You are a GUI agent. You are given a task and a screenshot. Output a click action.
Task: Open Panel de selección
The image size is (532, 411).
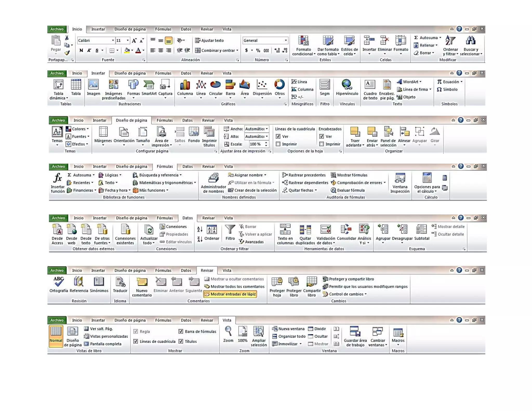388,137
